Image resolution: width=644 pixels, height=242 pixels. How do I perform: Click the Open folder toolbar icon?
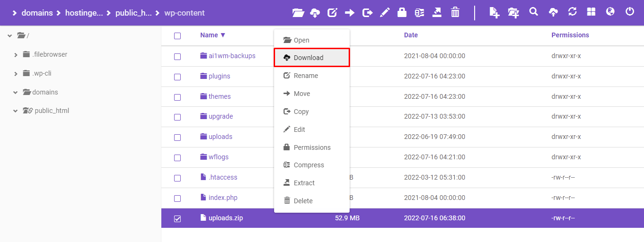point(298,13)
